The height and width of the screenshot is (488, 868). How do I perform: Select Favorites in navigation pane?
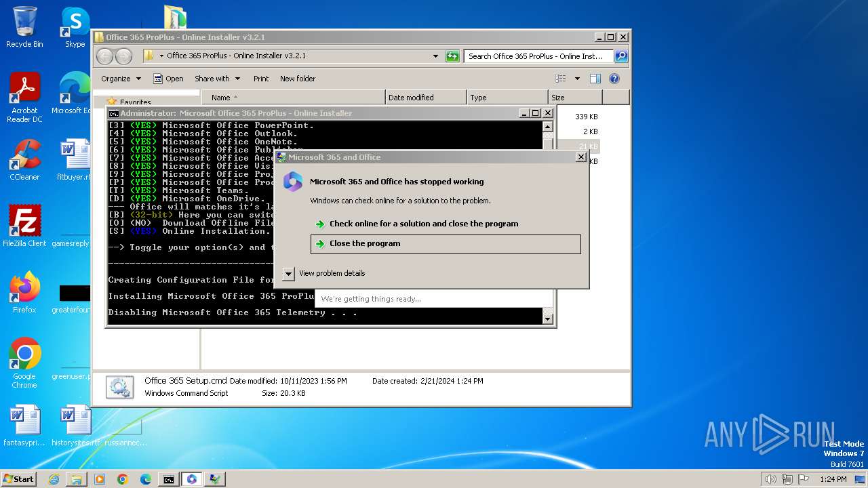click(135, 102)
